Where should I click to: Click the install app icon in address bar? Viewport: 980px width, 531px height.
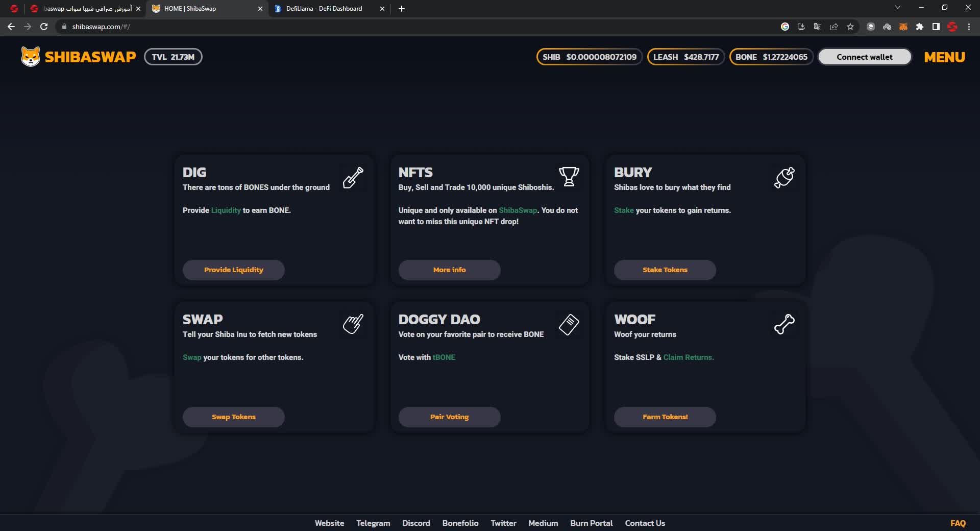pyautogui.click(x=801, y=27)
